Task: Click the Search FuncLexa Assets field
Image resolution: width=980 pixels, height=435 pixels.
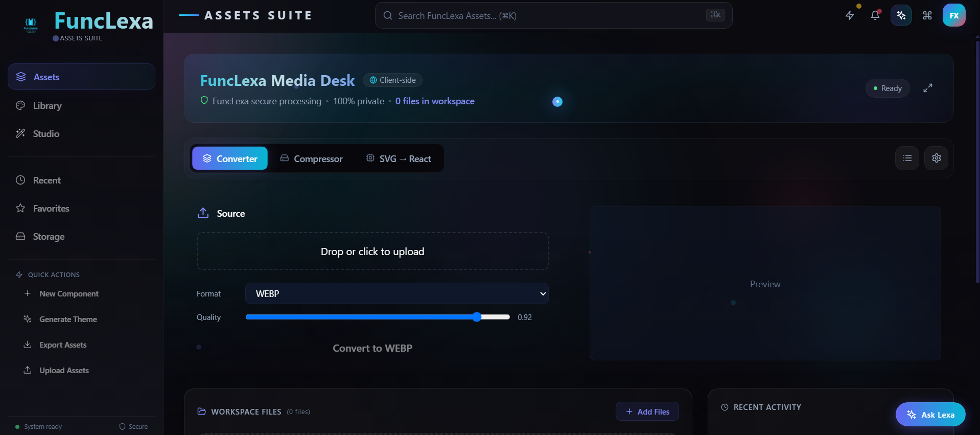Action: point(553,15)
